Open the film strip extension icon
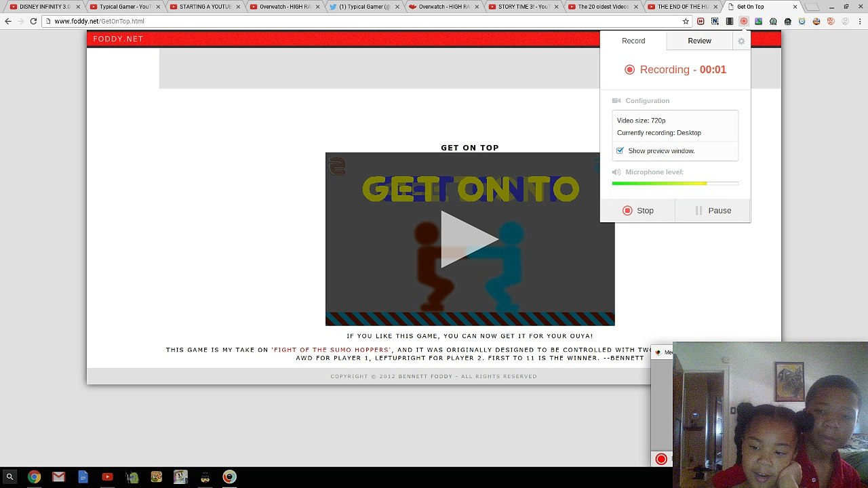The width and height of the screenshot is (868, 488). tap(730, 21)
